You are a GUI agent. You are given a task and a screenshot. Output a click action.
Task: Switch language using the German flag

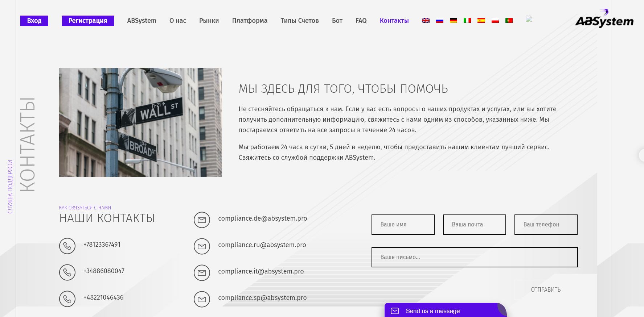click(454, 21)
